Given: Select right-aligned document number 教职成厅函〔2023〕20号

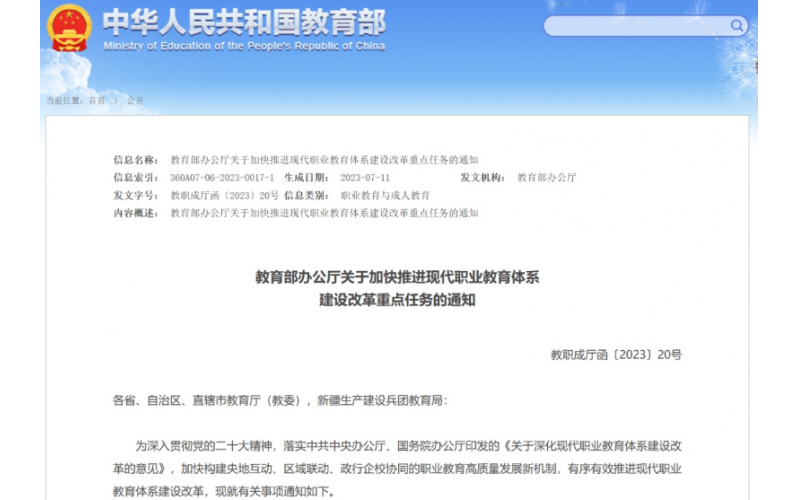Looking at the screenshot, I should click(616, 355).
